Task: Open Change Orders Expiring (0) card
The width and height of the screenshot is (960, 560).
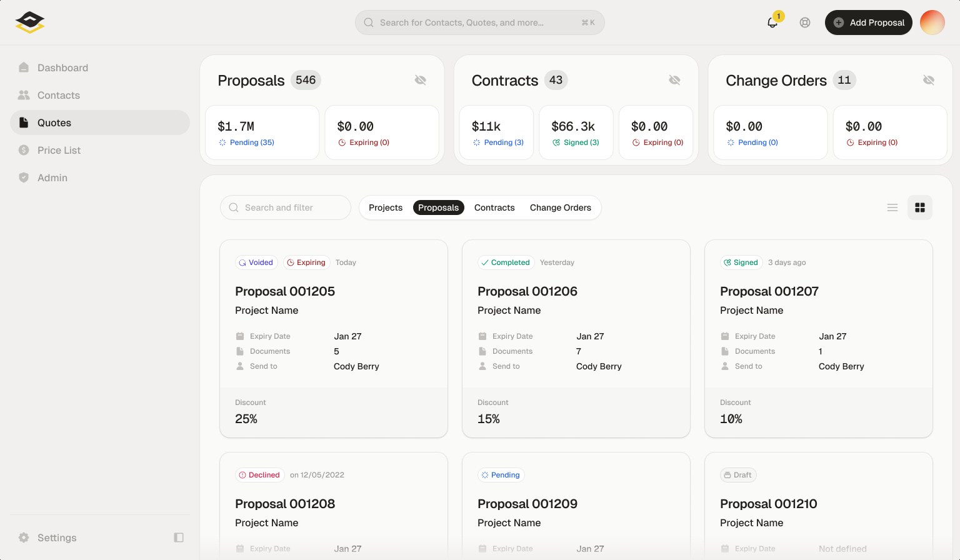Action: click(890, 132)
